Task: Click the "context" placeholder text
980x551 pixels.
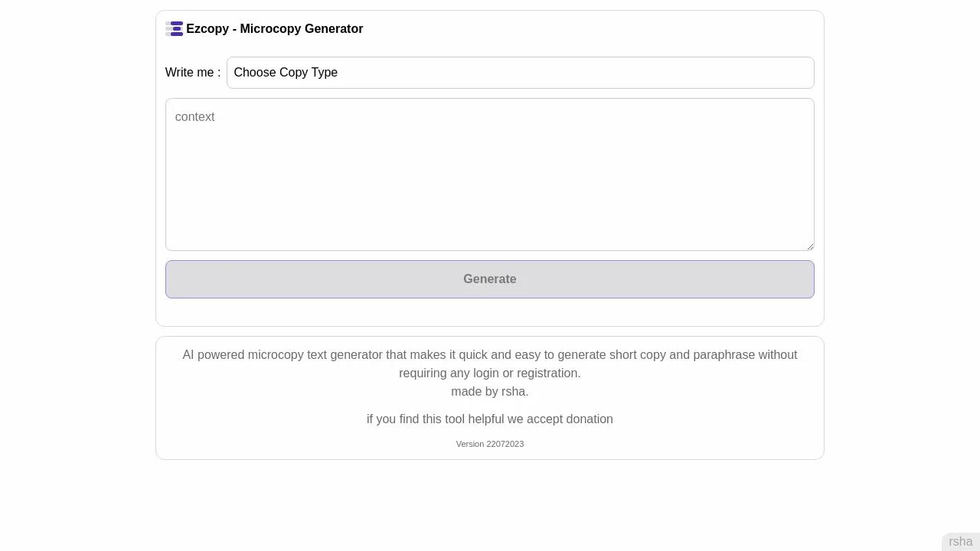Action: 194,117
